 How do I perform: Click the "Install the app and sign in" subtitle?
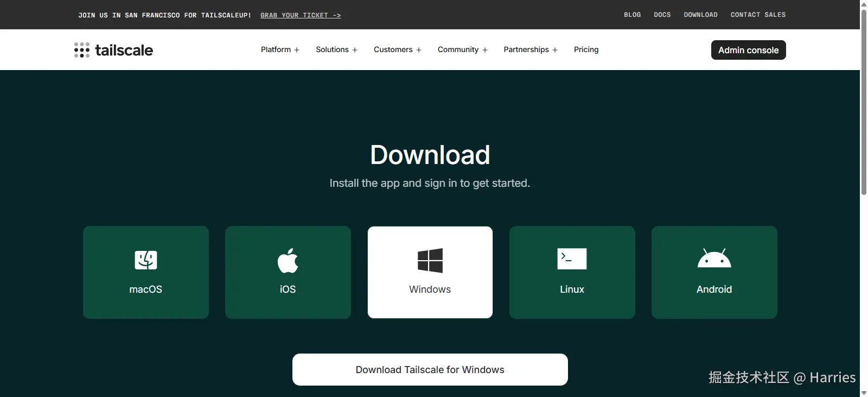tap(430, 183)
